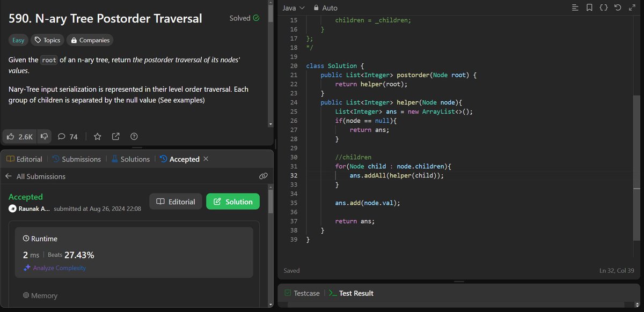This screenshot has height=312, width=644.
Task: Click the thumbs-down dislike icon
Action: pyautogui.click(x=45, y=137)
